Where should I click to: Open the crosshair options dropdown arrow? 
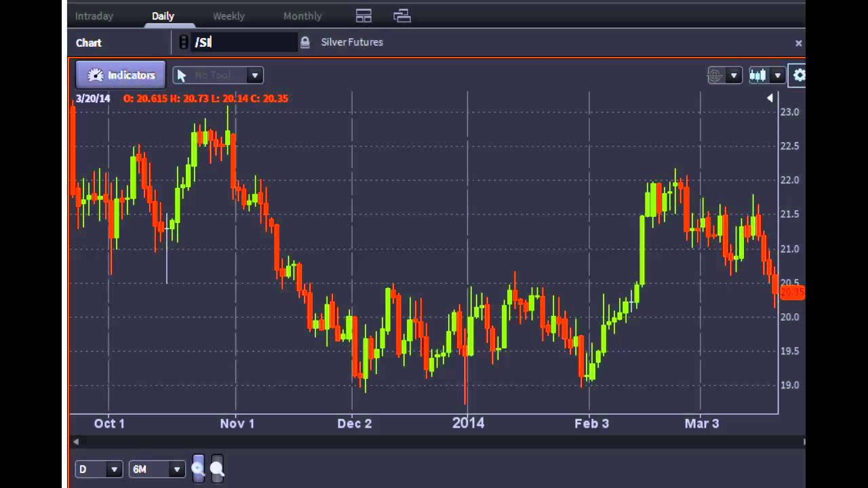[x=733, y=75]
